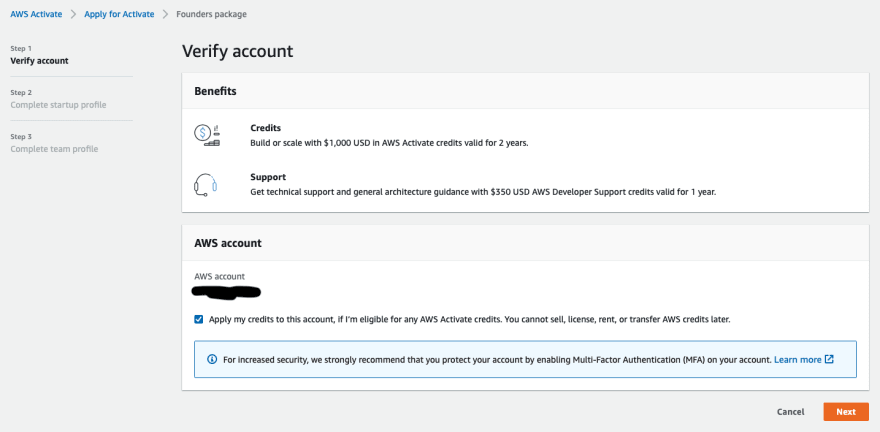880x432 pixels.
Task: Select Step 3 Complete team profile
Action: [54, 143]
